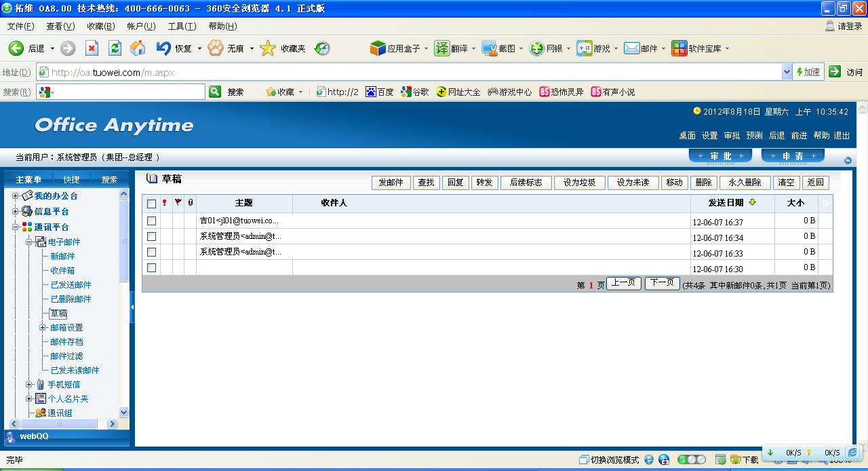This screenshot has width=868, height=471.
Task: Click the Translate toolbar icon
Action: pos(442,48)
